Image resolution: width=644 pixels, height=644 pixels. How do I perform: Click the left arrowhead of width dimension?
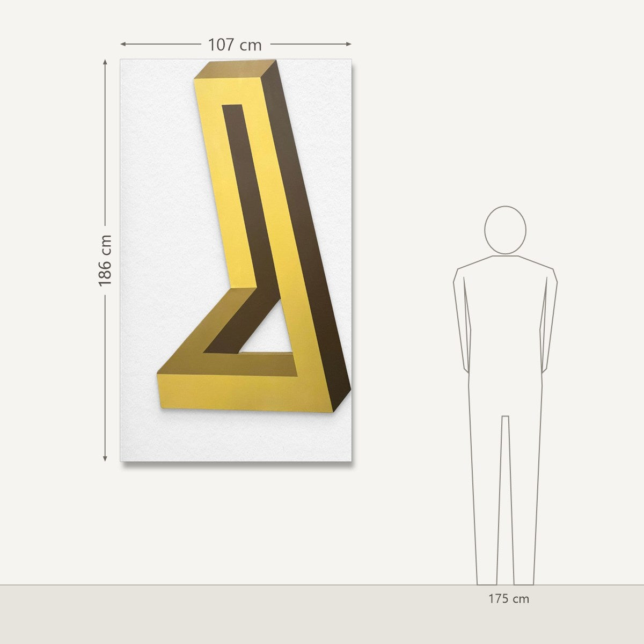(123, 44)
